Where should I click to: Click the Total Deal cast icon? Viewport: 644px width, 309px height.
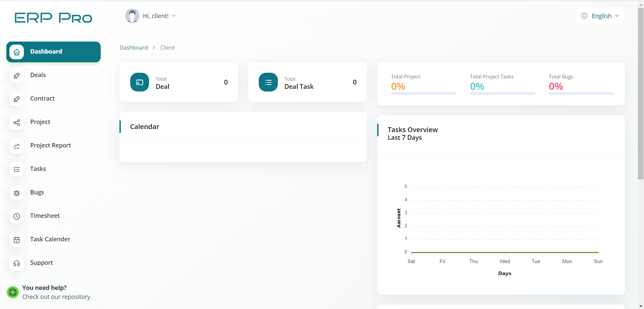[139, 82]
